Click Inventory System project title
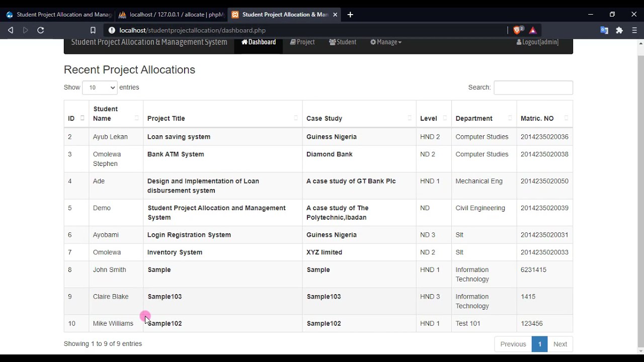Viewport: 644px width, 362px height. click(175, 252)
